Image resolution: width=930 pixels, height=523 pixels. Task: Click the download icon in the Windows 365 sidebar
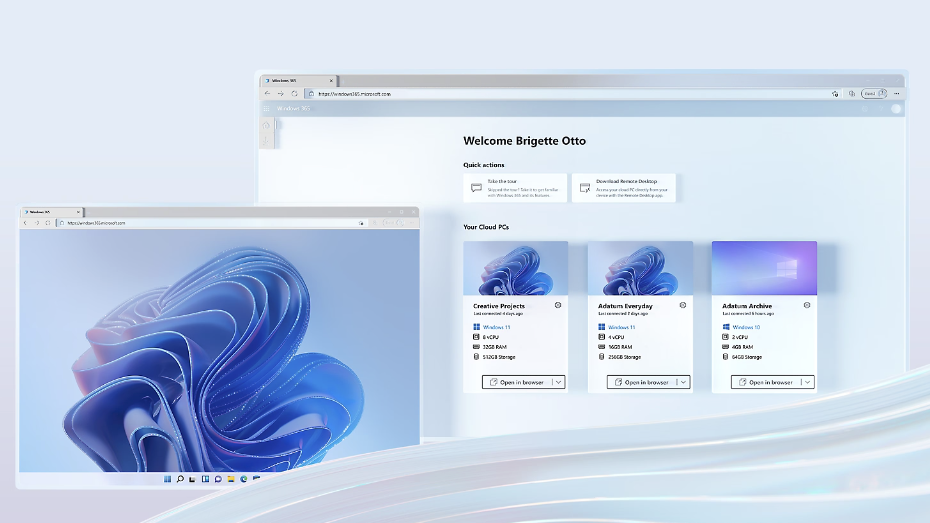[266, 140]
